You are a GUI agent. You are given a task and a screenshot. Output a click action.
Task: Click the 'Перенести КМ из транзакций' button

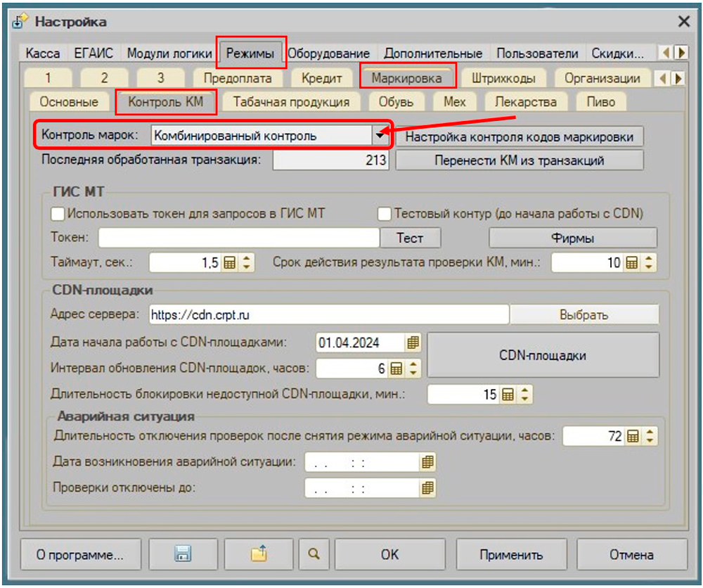tap(520, 160)
